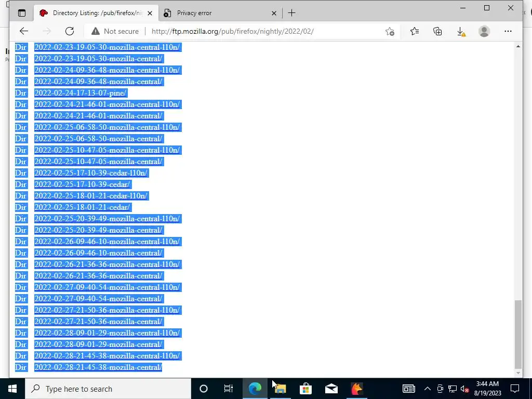Show hidden system tray icons chevron

coord(428,389)
